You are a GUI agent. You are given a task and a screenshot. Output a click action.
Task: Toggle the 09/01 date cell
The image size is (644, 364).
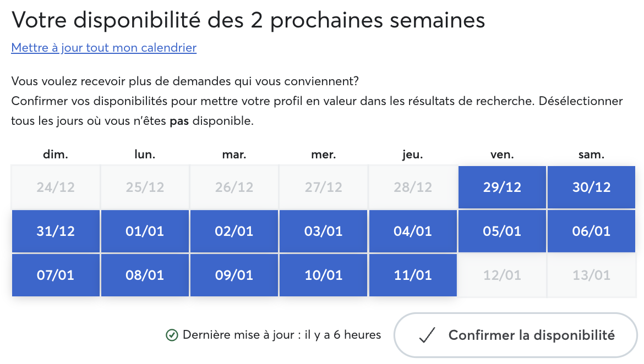point(234,275)
